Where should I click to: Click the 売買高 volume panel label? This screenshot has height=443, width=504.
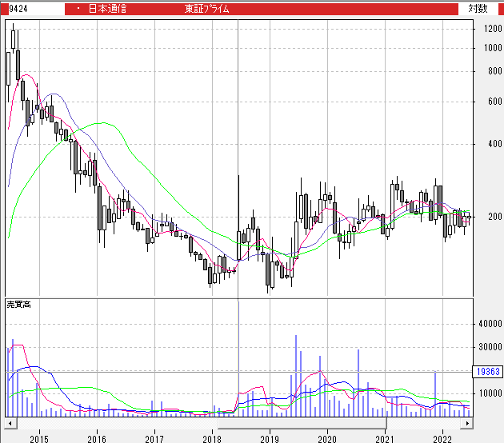(19, 305)
